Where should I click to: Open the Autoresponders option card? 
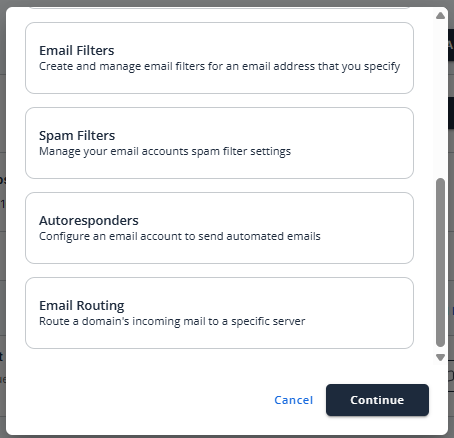click(x=219, y=228)
